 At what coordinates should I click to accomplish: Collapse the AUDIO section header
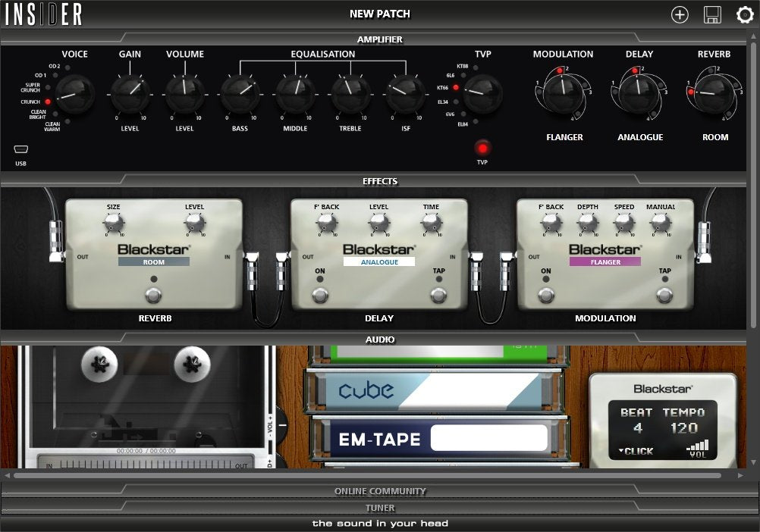[379, 340]
